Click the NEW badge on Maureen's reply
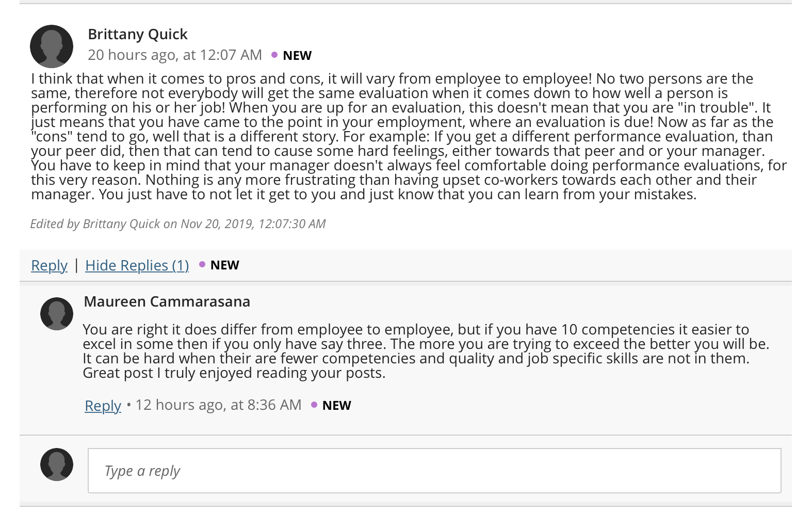The height and width of the screenshot is (512, 812). click(x=337, y=406)
